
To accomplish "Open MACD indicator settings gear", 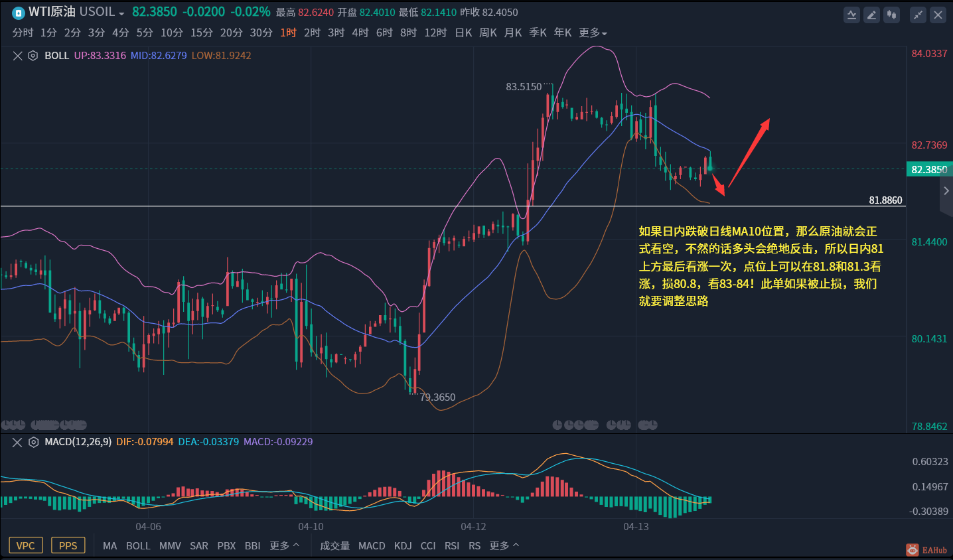I will pyautogui.click(x=33, y=442).
